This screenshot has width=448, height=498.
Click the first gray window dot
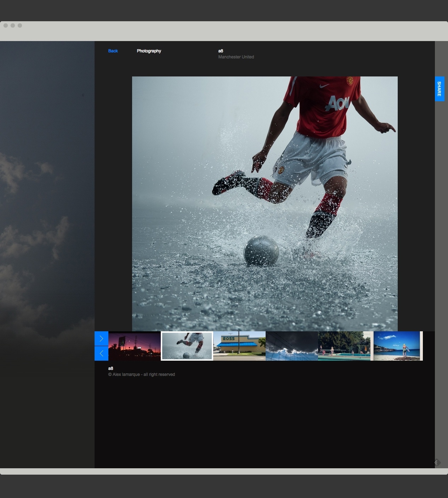tap(6, 25)
